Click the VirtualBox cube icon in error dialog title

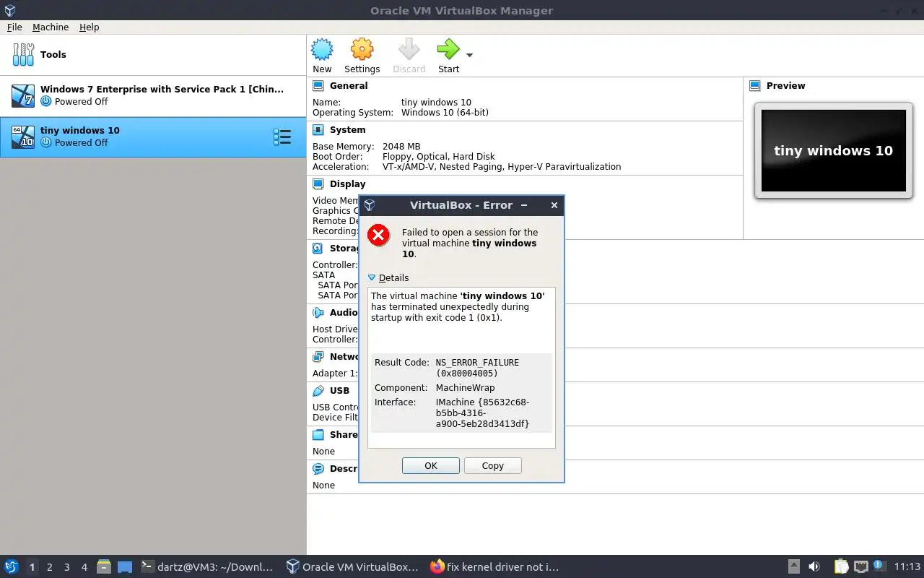[370, 205]
